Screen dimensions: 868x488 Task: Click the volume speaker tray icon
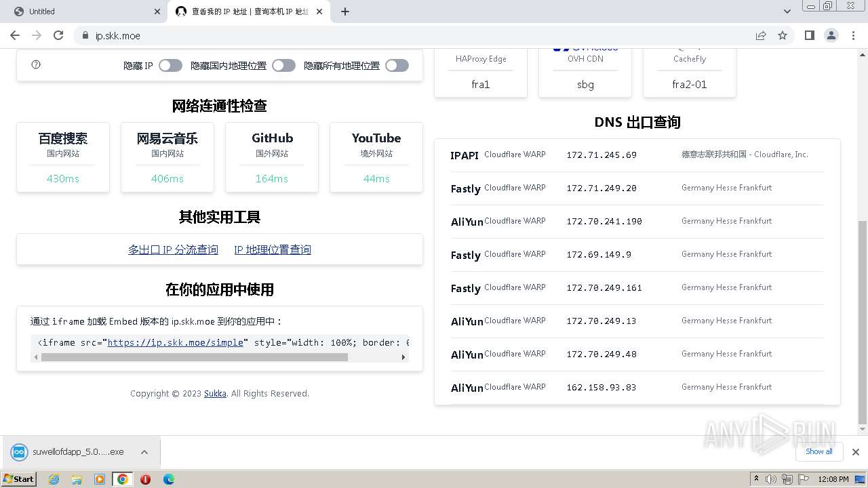tap(771, 479)
